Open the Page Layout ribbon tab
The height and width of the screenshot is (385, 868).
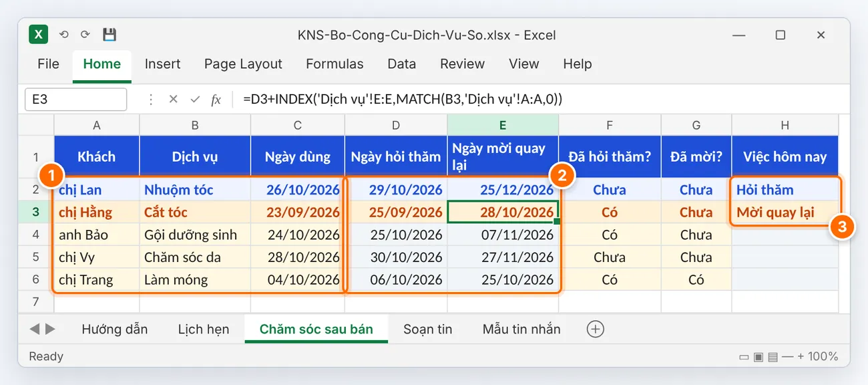(x=243, y=64)
